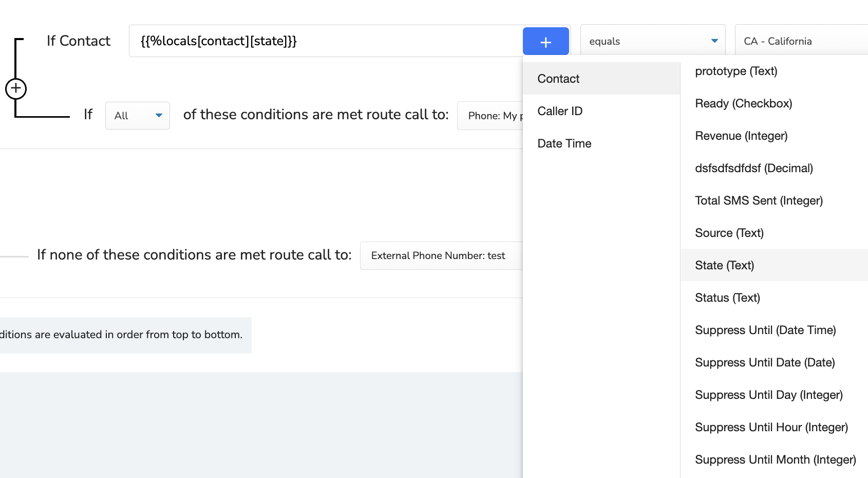Open the All conditions dropdown

pyautogui.click(x=138, y=116)
